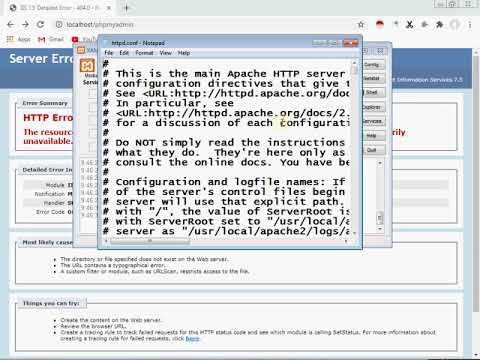Open the Notepad Help menu
Screen dimensions: 480x360
[x=184, y=53]
